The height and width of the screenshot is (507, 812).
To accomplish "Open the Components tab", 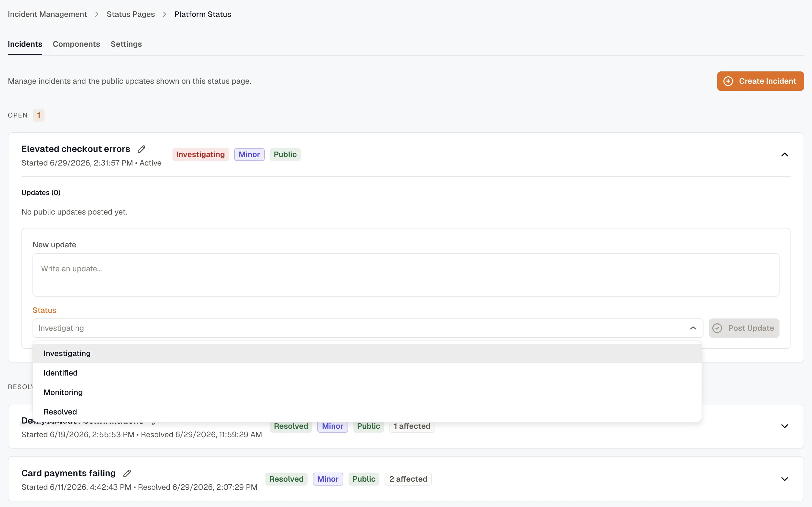I will point(76,44).
